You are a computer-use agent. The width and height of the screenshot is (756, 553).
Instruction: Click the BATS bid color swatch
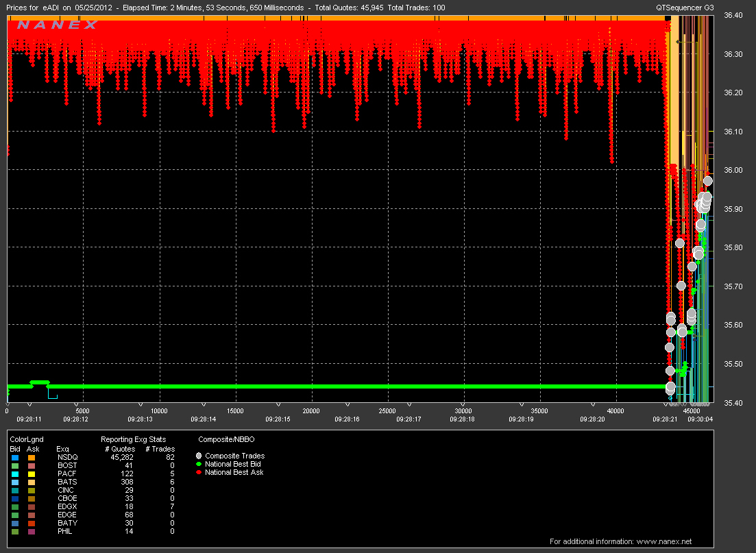[15, 482]
